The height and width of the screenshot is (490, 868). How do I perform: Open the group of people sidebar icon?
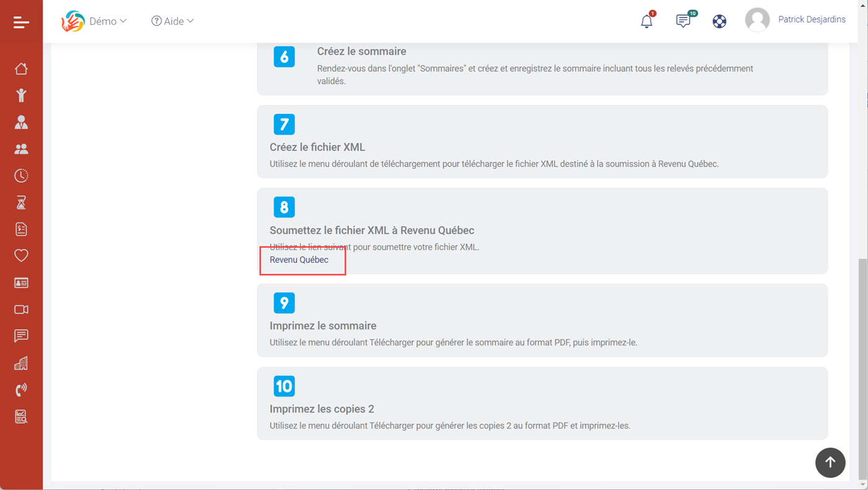[21, 149]
